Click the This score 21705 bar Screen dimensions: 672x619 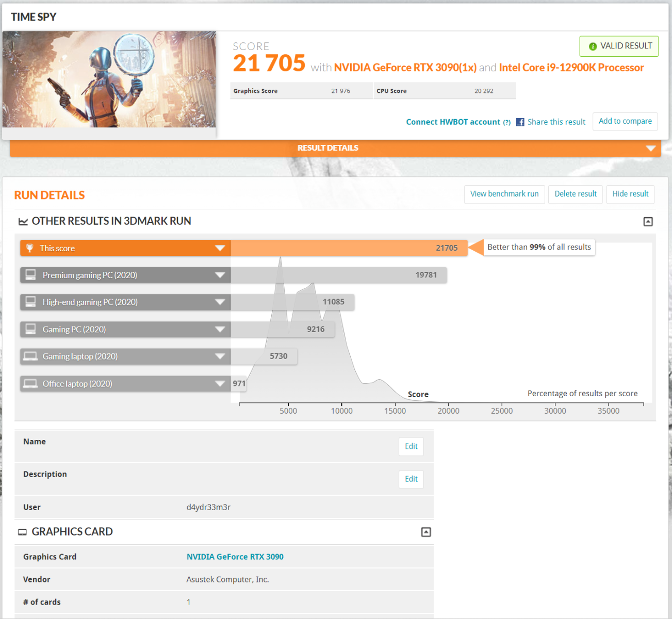tap(349, 248)
